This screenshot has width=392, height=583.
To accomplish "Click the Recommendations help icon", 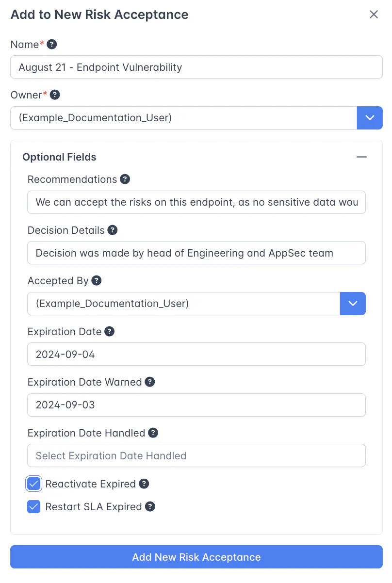I will 125,179.
